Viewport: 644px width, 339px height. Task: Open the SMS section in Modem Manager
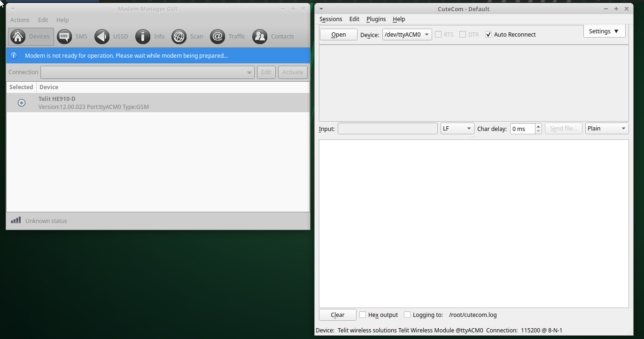[x=72, y=36]
